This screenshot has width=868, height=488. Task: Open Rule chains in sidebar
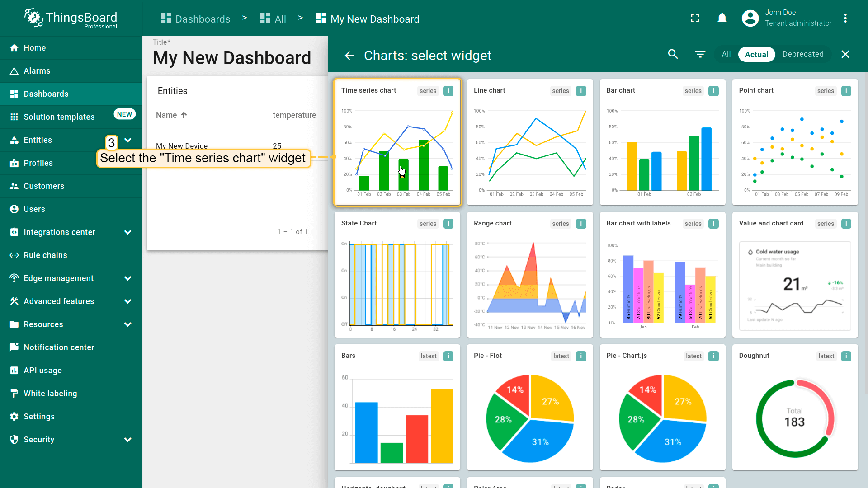[x=71, y=255]
